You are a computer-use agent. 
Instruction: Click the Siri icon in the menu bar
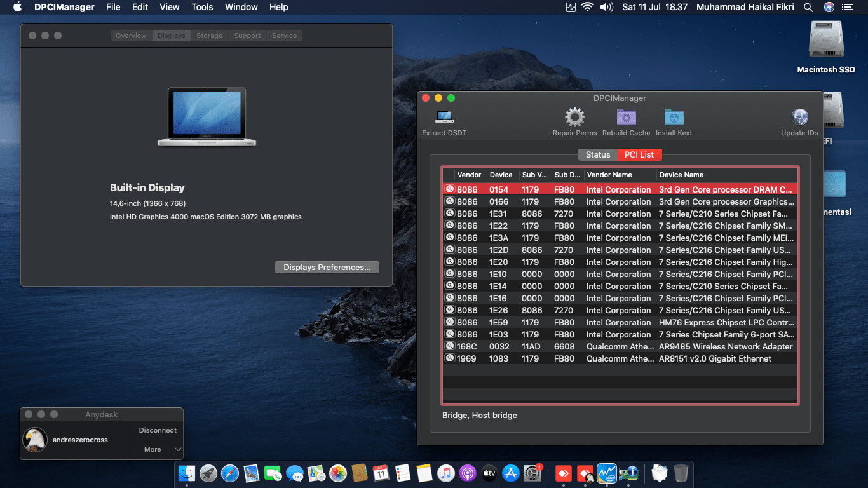829,7
